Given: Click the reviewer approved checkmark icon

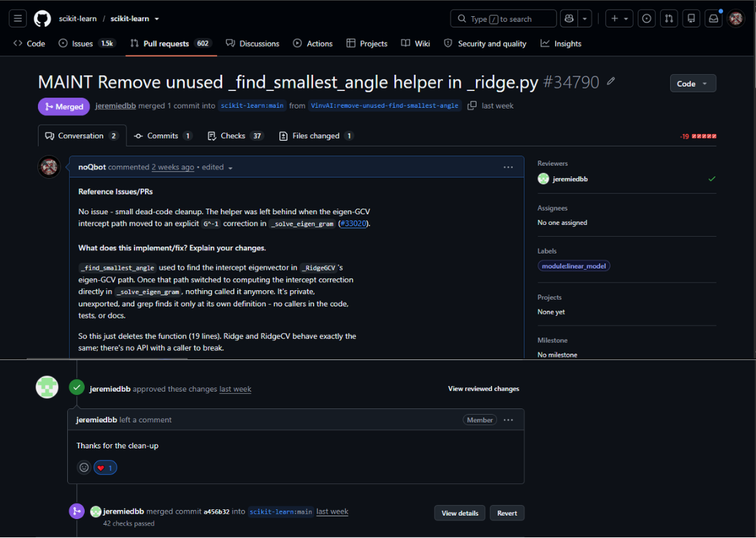Looking at the screenshot, I should 712,179.
